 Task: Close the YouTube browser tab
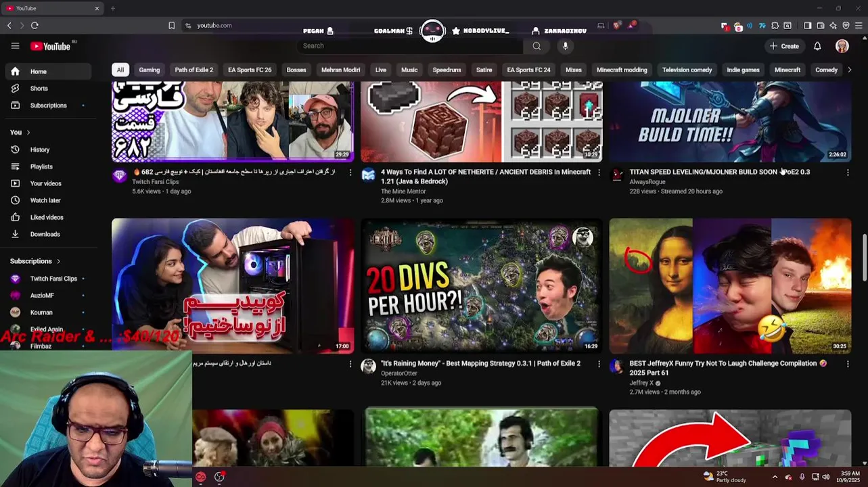click(97, 8)
